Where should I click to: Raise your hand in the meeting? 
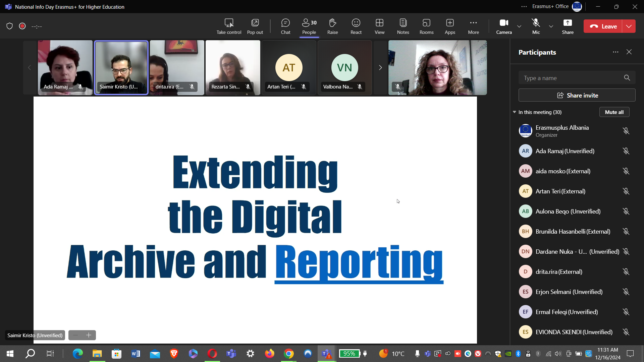[x=332, y=26]
